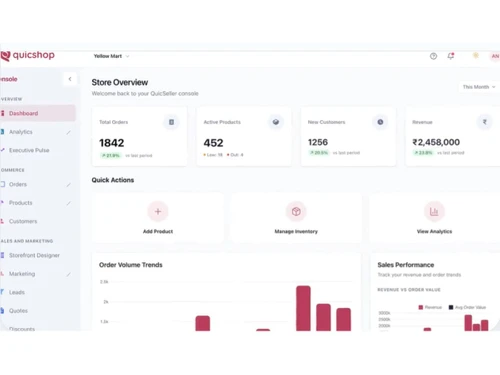The image size is (500, 375).
Task: Click the 1256 new customers value
Action: point(318,142)
